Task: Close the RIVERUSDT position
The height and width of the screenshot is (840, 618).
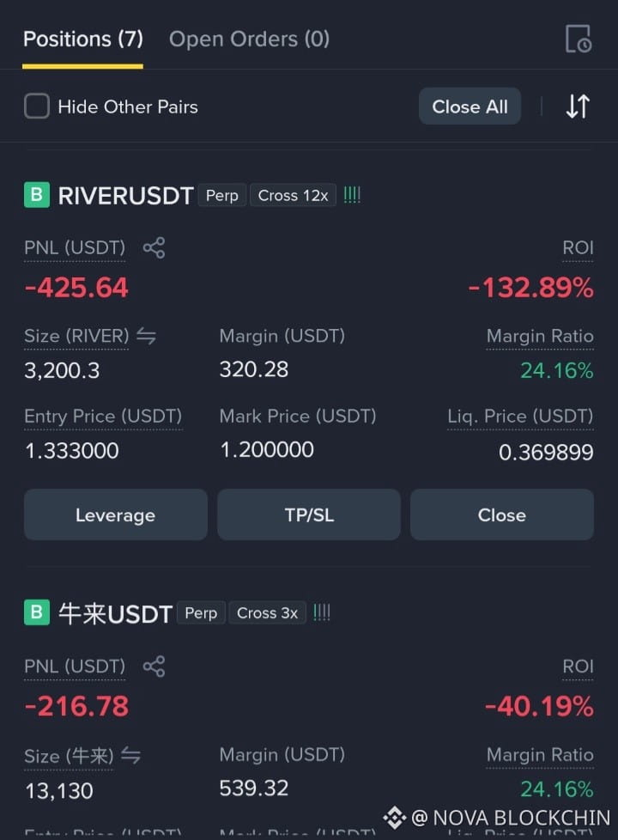Action: [502, 514]
